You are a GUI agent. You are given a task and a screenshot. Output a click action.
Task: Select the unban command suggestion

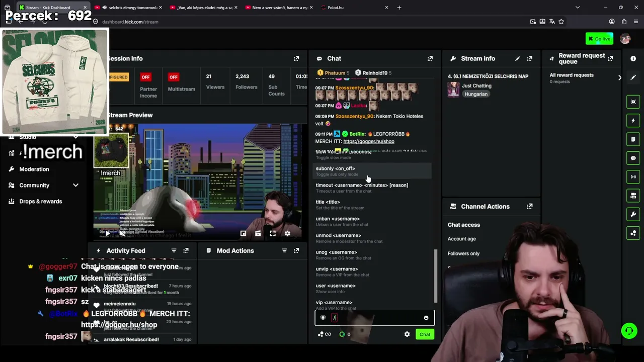tap(373, 221)
